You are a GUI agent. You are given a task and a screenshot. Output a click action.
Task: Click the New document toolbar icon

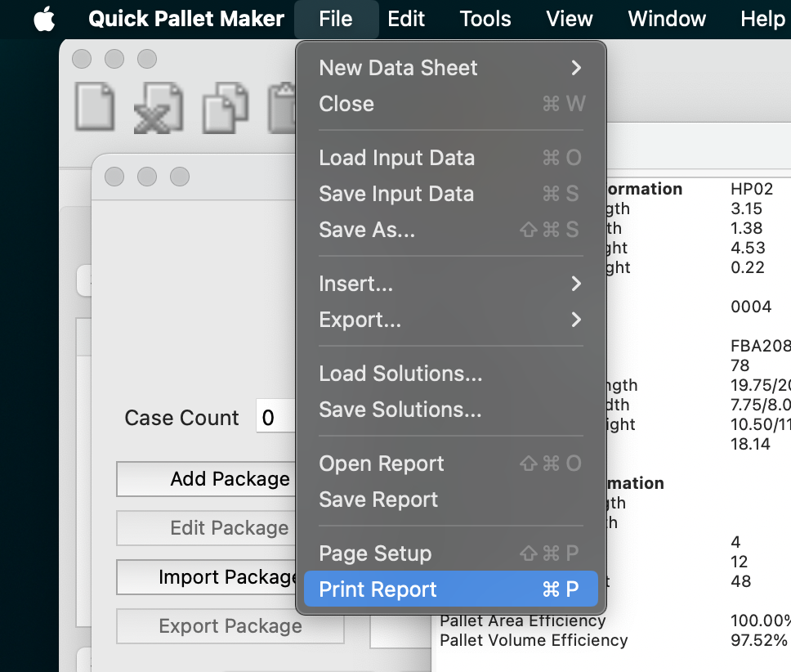pos(95,107)
